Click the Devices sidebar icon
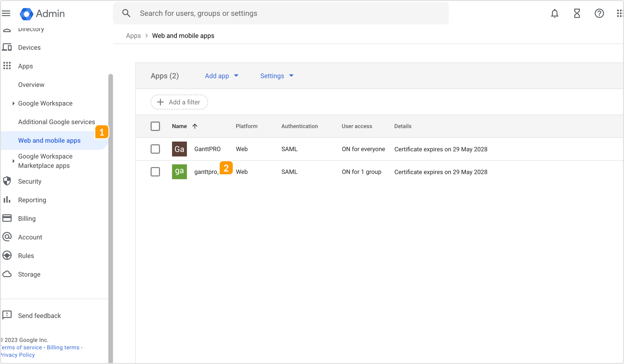 pos(7,47)
